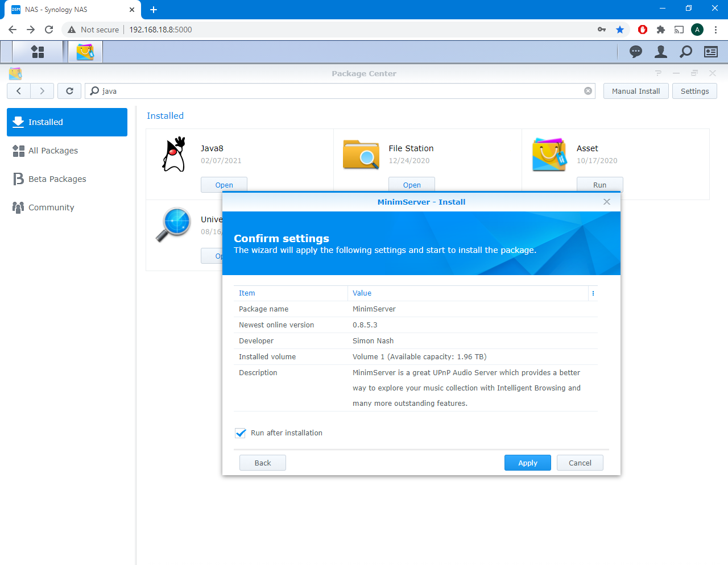Open Package Center Settings
This screenshot has height=565, width=728.
(694, 91)
